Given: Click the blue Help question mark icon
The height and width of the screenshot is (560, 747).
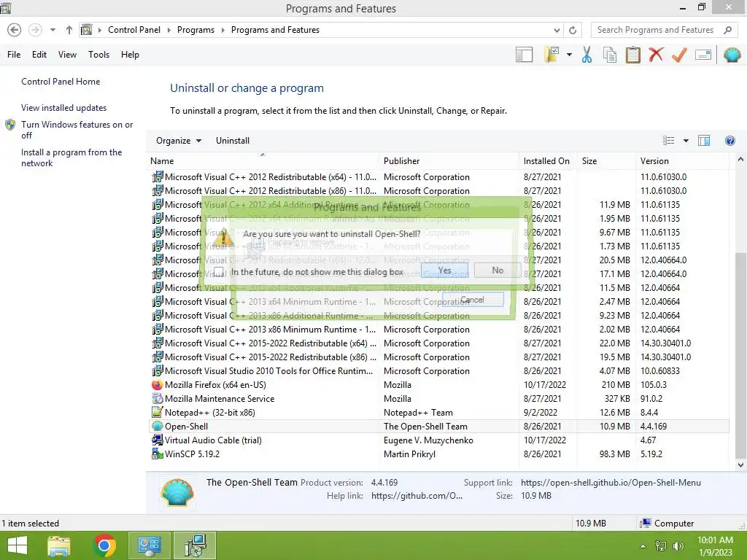Looking at the screenshot, I should (729, 141).
